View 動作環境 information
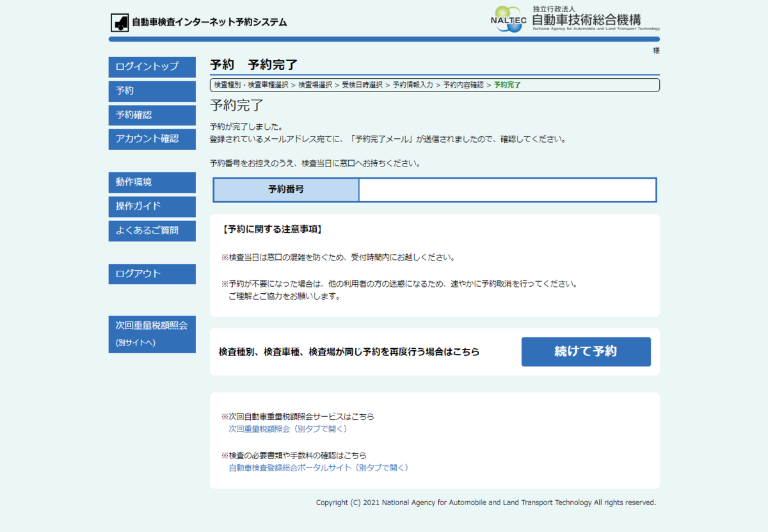The width and height of the screenshot is (768, 532). click(x=152, y=182)
